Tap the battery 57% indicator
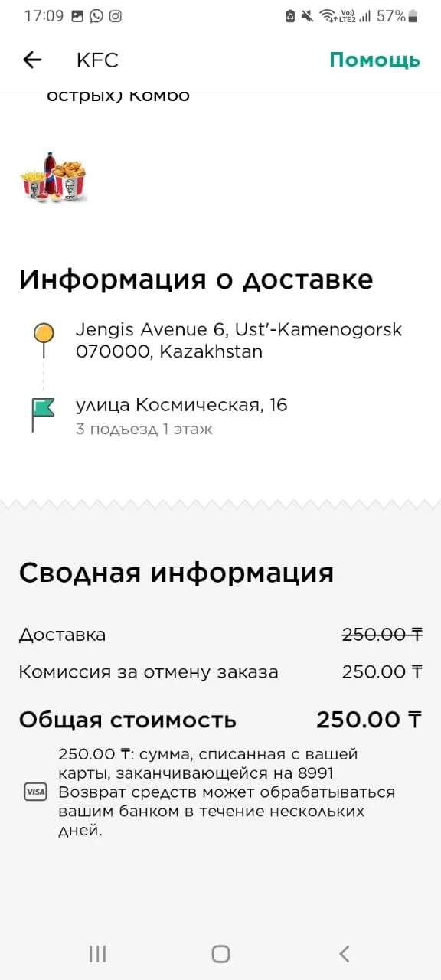The image size is (441, 980). click(397, 16)
